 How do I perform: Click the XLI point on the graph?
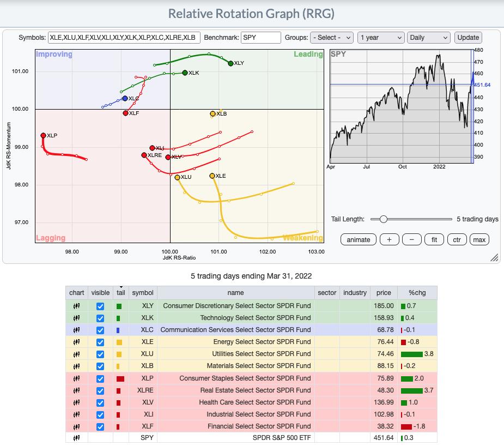(x=153, y=148)
